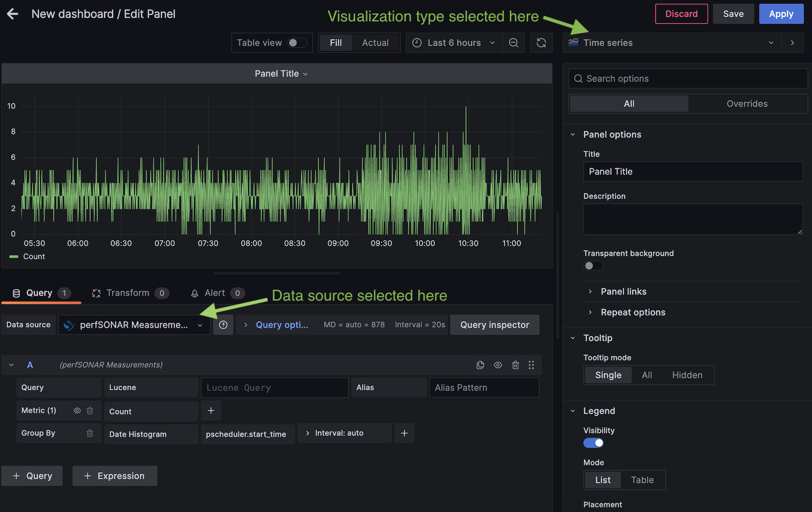Remove the Metric (1) row trash icon
The height and width of the screenshot is (512, 812).
tap(90, 411)
